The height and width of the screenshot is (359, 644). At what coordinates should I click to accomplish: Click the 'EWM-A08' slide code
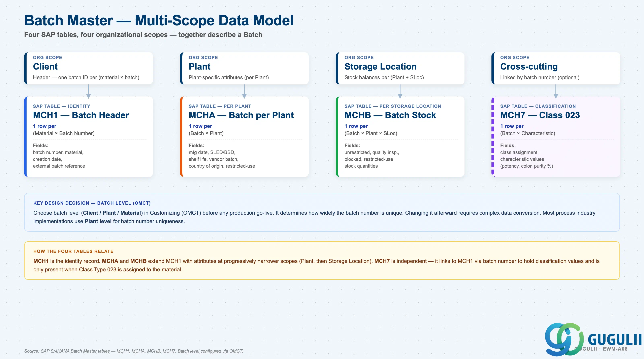tap(615, 349)
